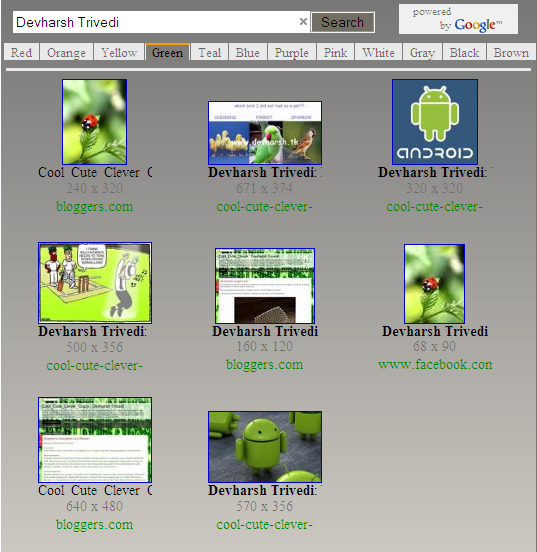Click cool-cute-clever- link under 570 x 356
Screen dimensions: 537x552
coord(264,525)
